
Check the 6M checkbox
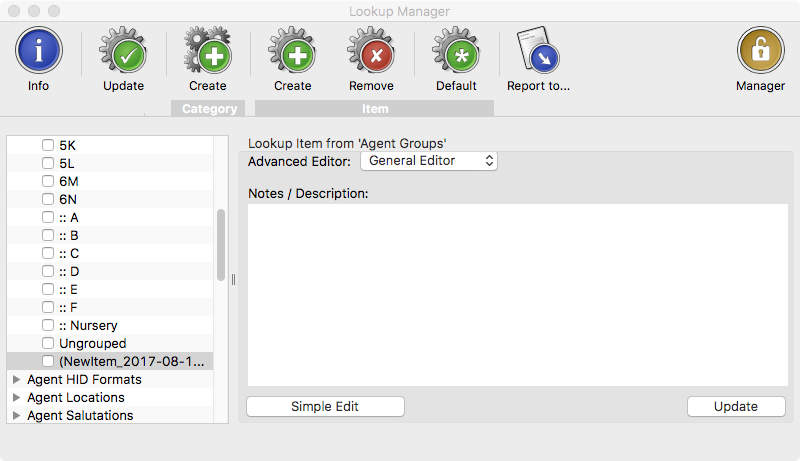(x=48, y=181)
